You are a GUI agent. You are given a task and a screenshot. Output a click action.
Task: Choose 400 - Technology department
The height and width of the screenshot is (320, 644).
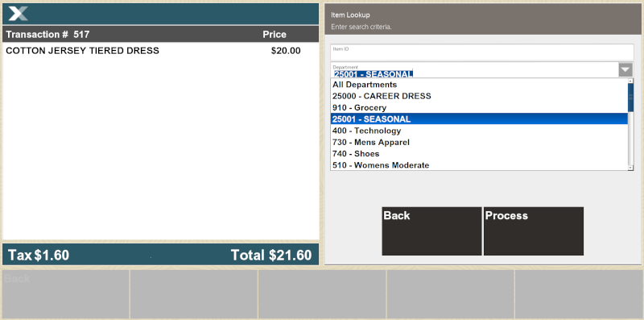(x=479, y=131)
